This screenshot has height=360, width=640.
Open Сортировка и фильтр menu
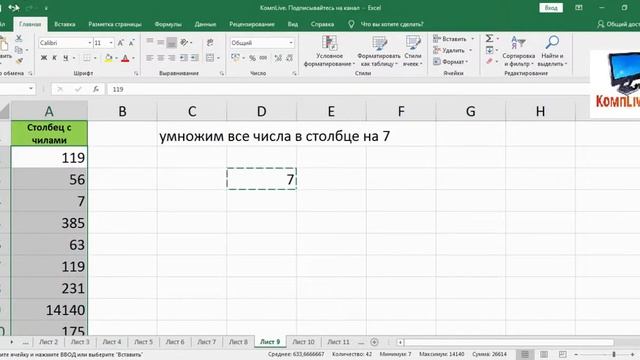(518, 51)
